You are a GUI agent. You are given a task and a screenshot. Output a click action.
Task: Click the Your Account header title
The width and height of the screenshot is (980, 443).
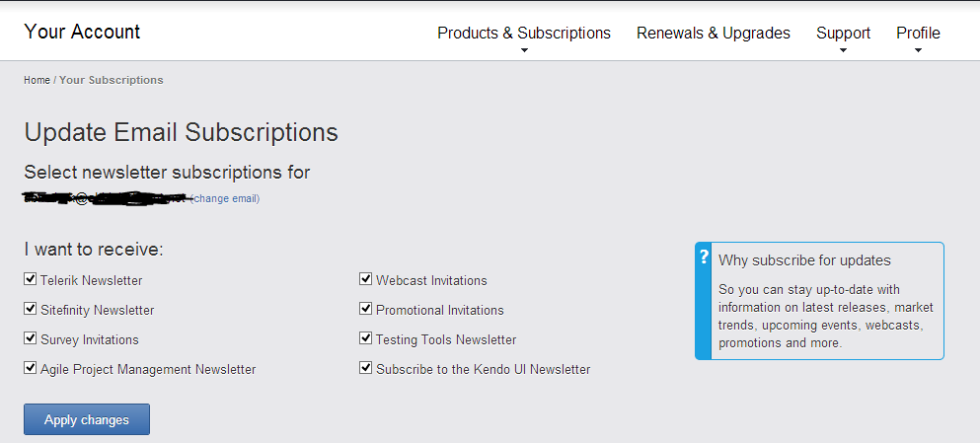82,32
